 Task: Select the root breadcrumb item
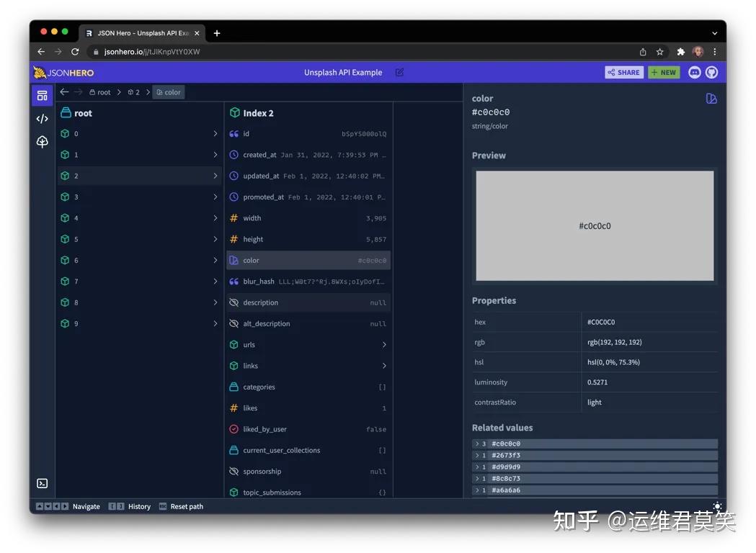(99, 91)
